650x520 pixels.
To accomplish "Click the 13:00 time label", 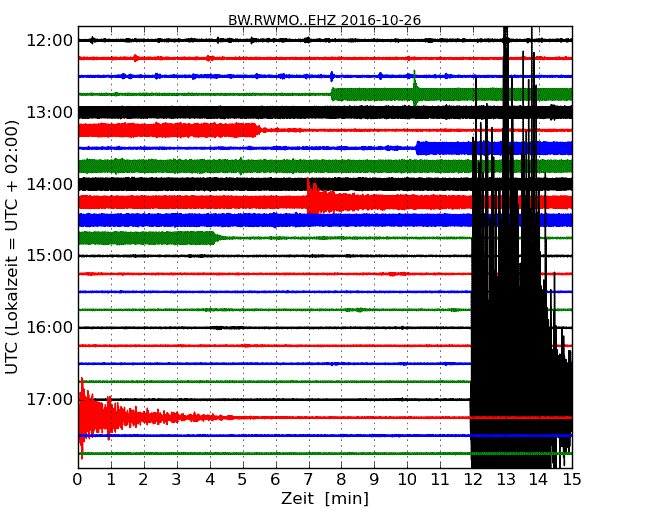I will 49,112.
